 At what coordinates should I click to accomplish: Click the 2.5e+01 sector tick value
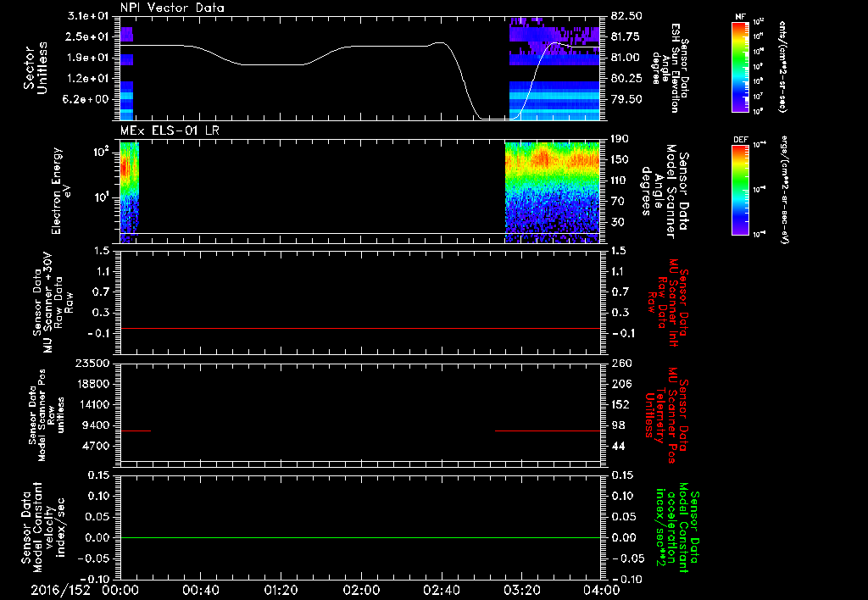tap(87, 36)
